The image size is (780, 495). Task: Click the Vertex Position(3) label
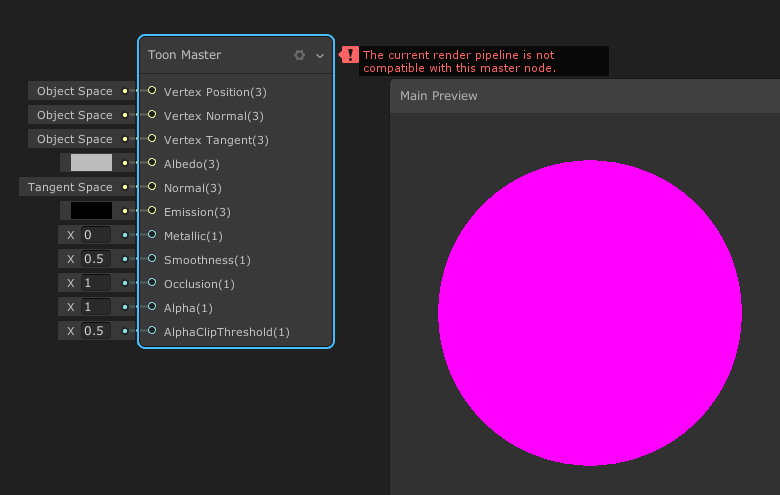(x=215, y=92)
